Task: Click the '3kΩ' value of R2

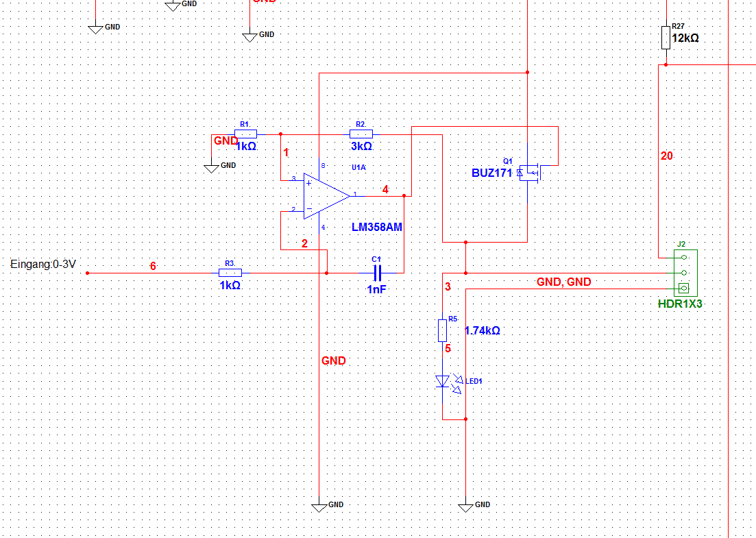Action: 361,146
